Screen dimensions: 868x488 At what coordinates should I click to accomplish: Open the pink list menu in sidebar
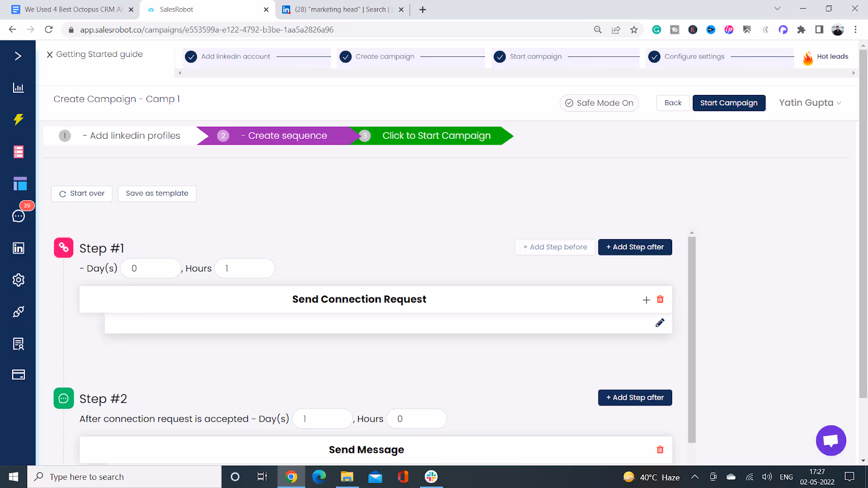[x=18, y=152]
